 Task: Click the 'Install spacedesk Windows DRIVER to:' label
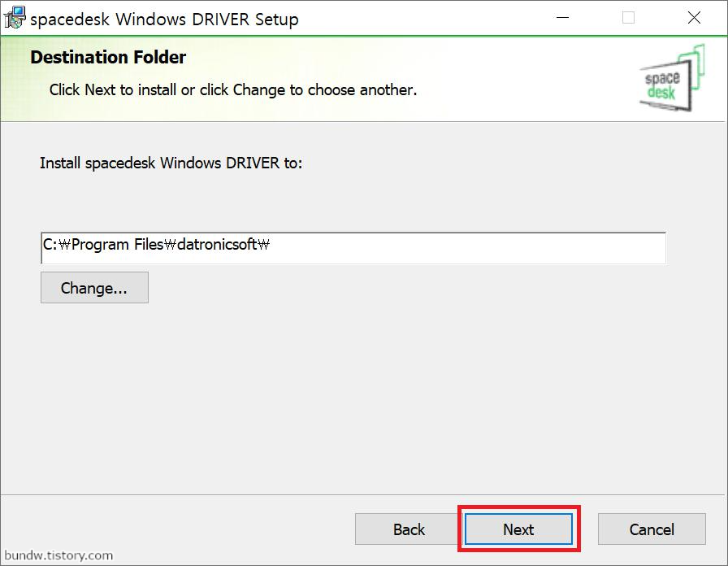pyautogui.click(x=171, y=163)
